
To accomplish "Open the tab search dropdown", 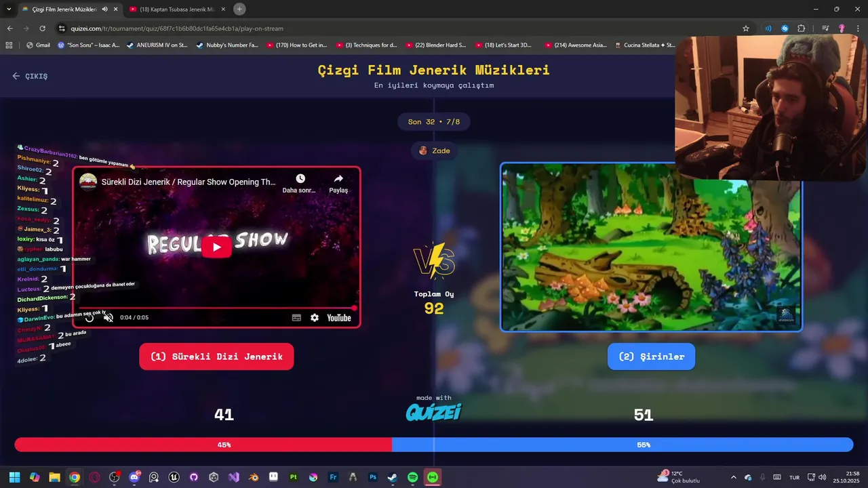I will [8, 9].
